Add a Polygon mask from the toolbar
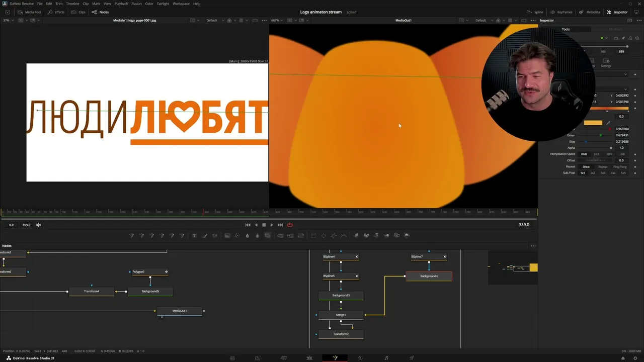Image resolution: width=644 pixels, height=362 pixels. coord(334,235)
